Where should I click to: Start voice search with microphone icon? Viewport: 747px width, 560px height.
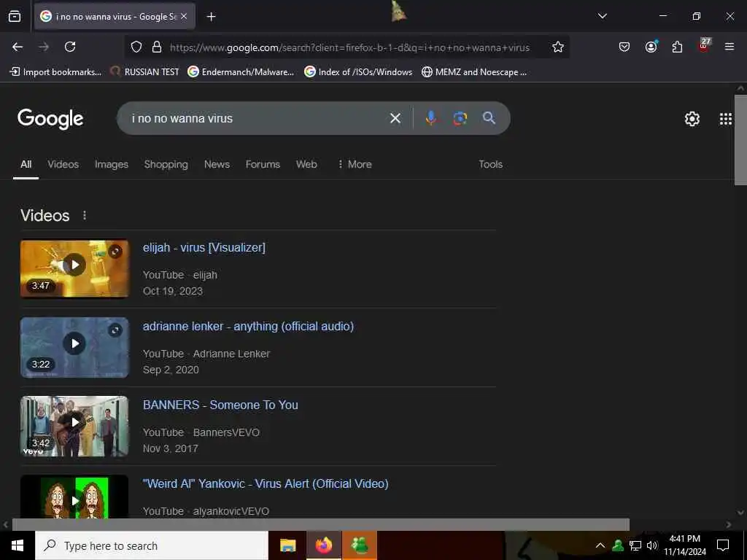pyautogui.click(x=430, y=118)
